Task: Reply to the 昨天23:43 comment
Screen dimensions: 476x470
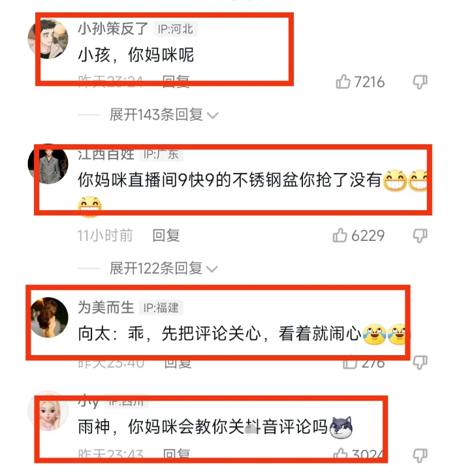Action: click(x=177, y=455)
